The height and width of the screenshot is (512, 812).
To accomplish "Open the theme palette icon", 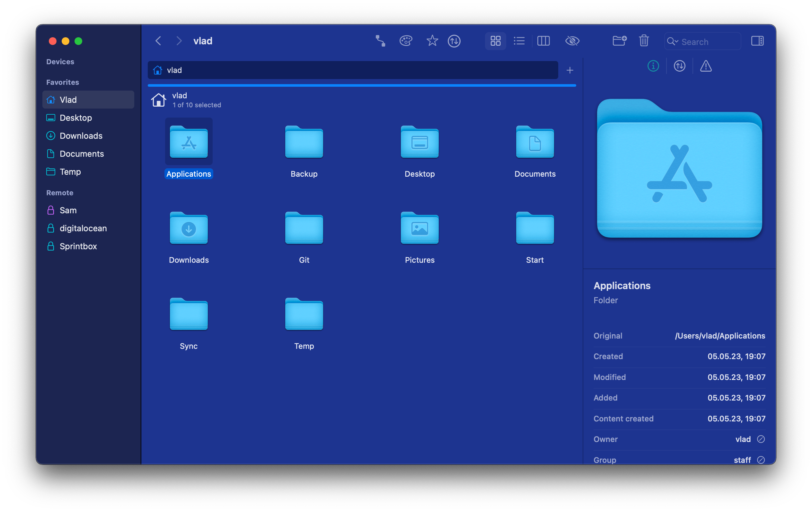I will [x=406, y=41].
